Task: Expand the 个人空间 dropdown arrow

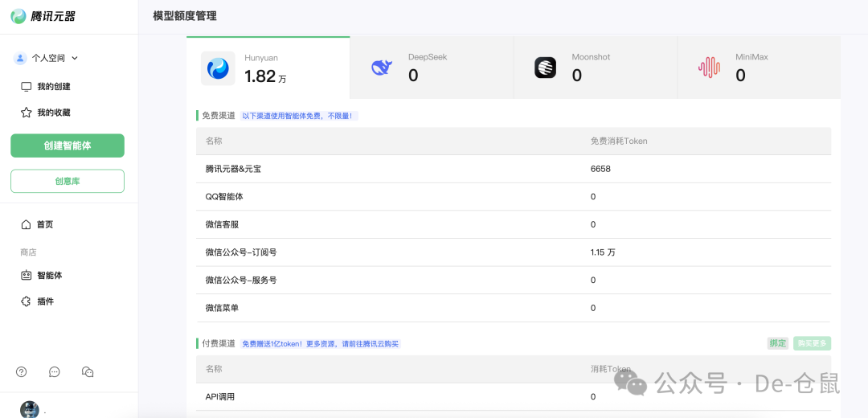Action: 75,58
